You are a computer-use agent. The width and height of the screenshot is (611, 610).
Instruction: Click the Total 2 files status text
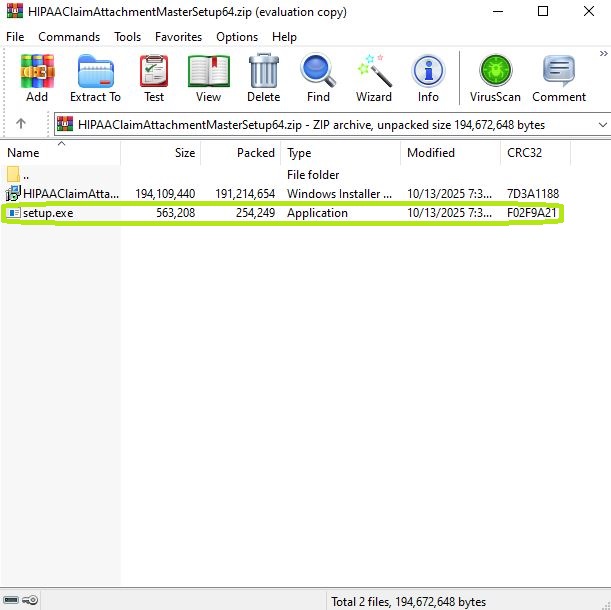(408, 602)
